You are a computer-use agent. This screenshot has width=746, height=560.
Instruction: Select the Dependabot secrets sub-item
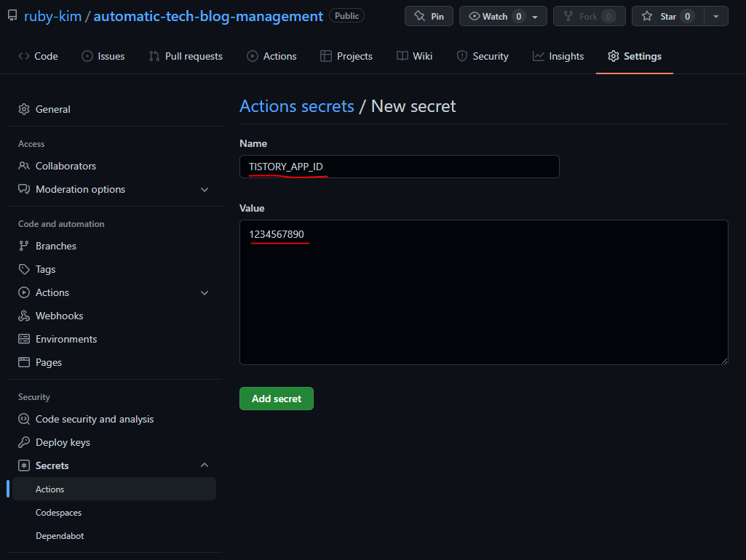tap(114, 536)
